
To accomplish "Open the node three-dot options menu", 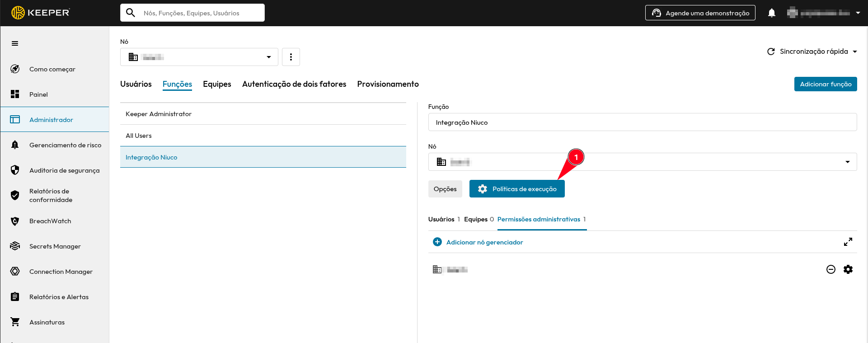I will pos(291,57).
